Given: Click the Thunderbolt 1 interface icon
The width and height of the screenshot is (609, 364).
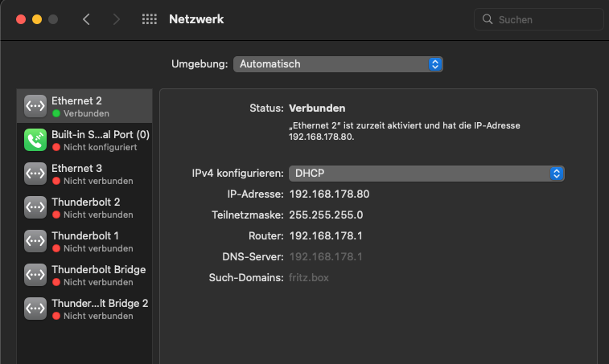Looking at the screenshot, I should point(36,242).
